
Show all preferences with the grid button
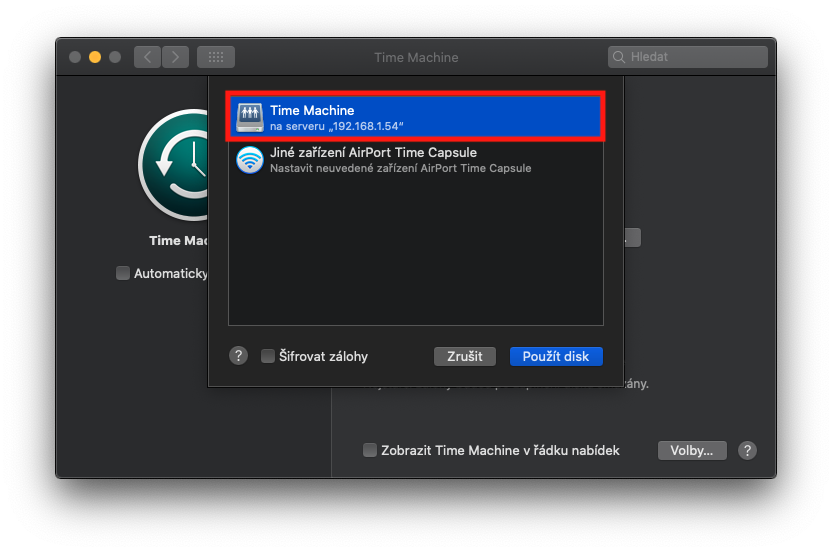[x=215, y=57]
